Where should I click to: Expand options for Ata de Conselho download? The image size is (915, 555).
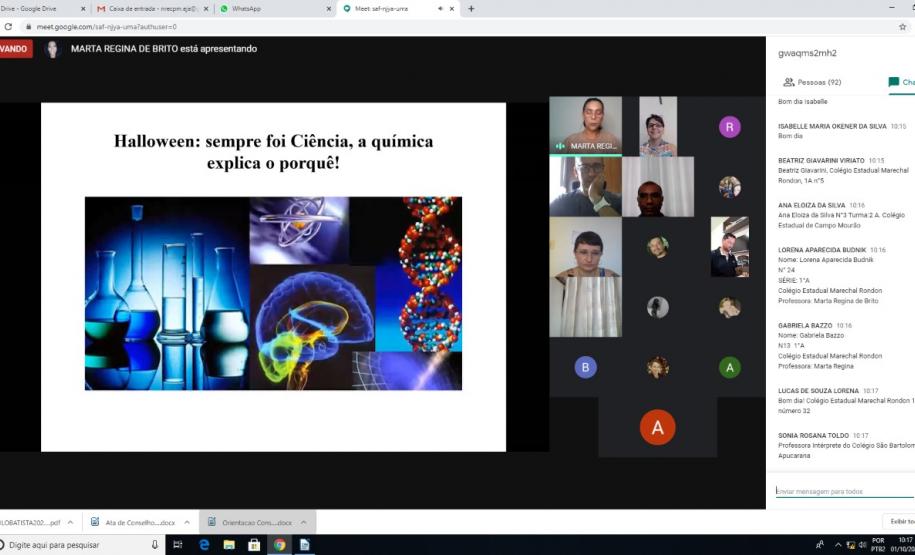[187, 522]
